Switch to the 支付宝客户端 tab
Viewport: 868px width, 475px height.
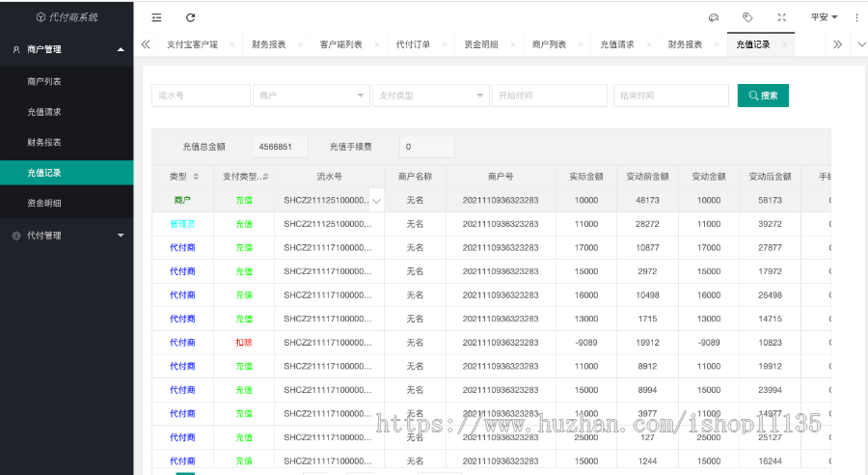192,44
